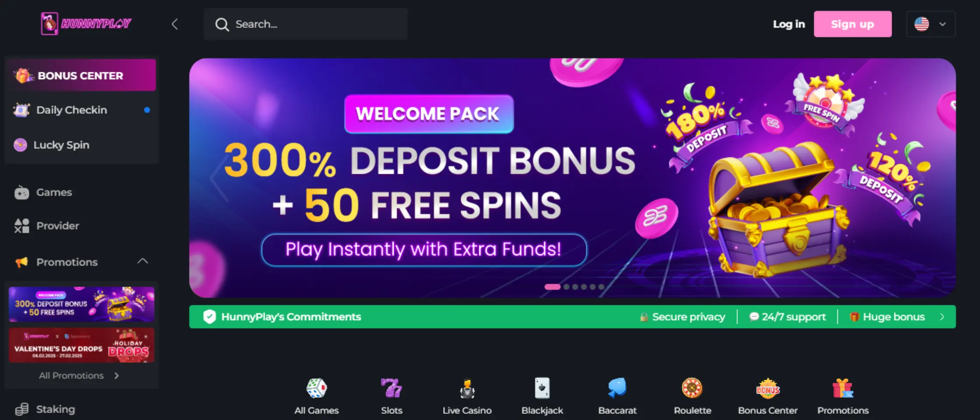The height and width of the screenshot is (420, 980).
Task: Open the language flag dropdown
Action: point(931,24)
